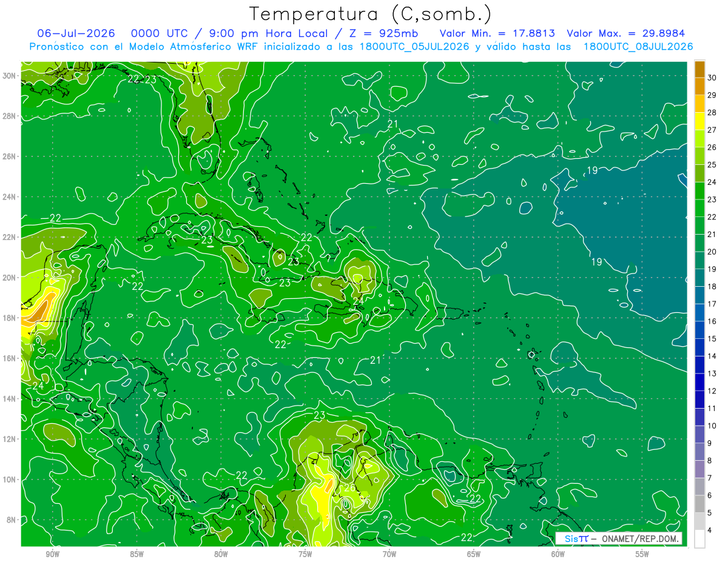The height and width of the screenshot is (562, 728).
Task: Click the "24" contour label over Hispaniola
Action: coord(359,300)
